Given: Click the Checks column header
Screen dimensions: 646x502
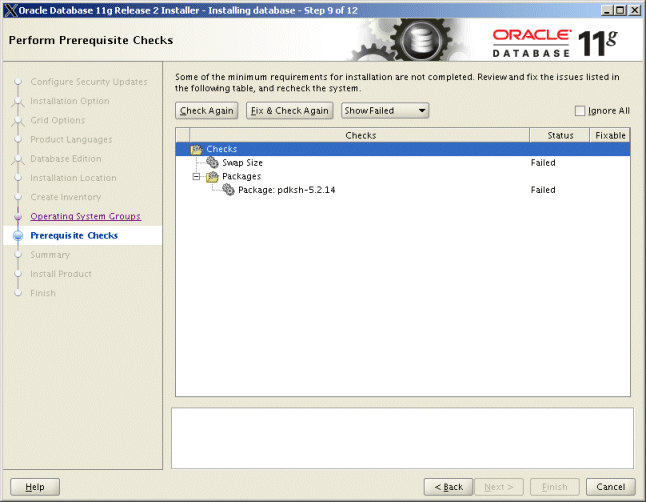Looking at the screenshot, I should [x=360, y=135].
